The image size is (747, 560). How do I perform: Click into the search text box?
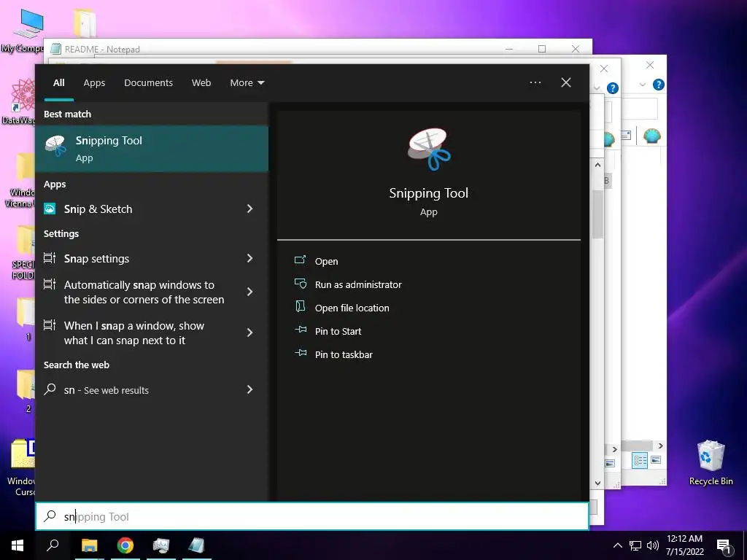coord(312,516)
